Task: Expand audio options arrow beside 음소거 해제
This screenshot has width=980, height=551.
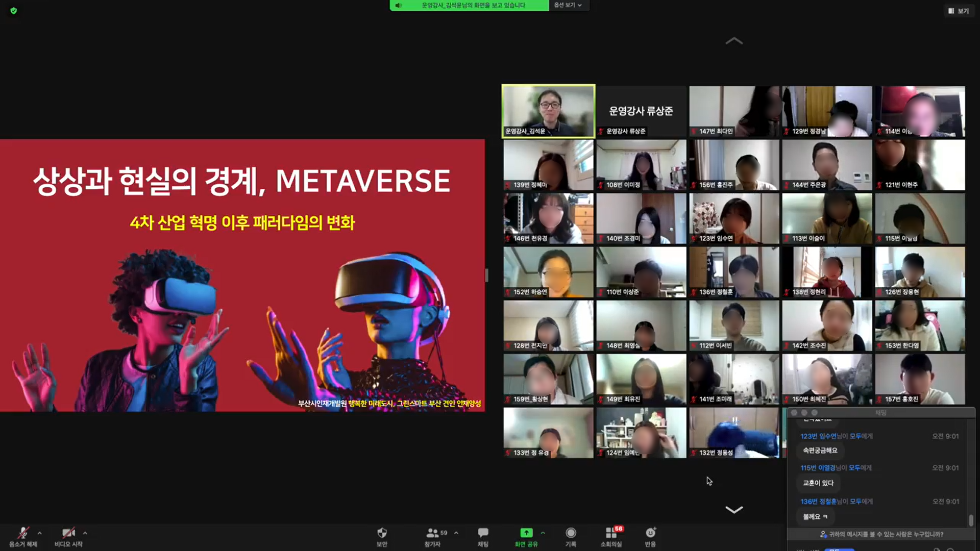Action: click(x=40, y=533)
